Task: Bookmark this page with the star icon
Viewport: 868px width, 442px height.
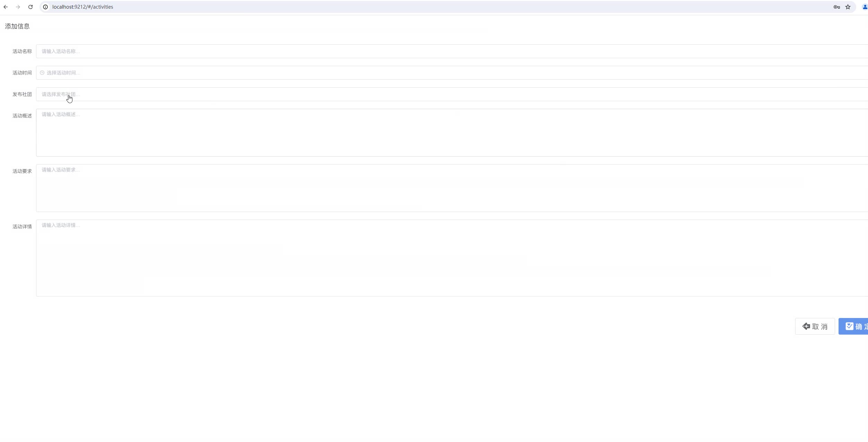Action: point(848,7)
